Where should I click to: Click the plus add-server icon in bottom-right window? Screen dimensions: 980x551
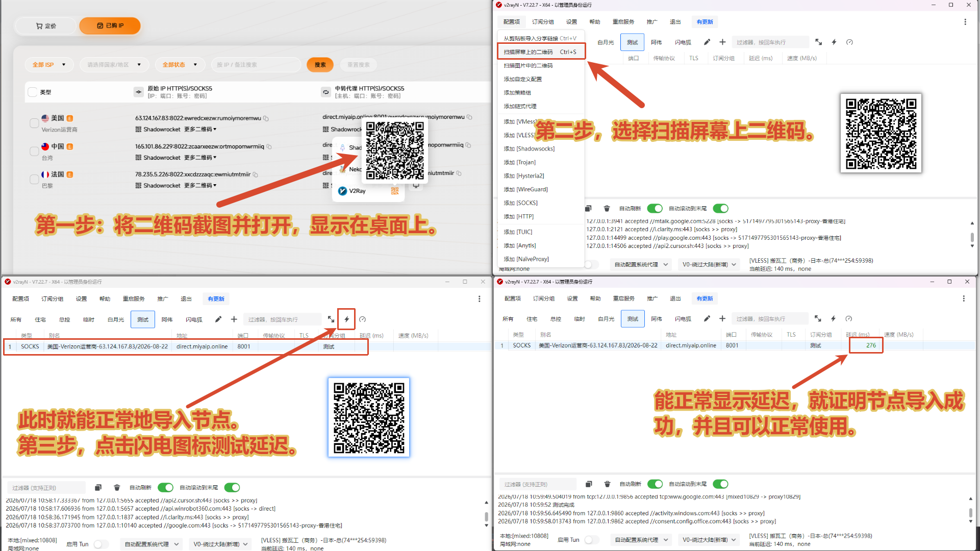(722, 318)
